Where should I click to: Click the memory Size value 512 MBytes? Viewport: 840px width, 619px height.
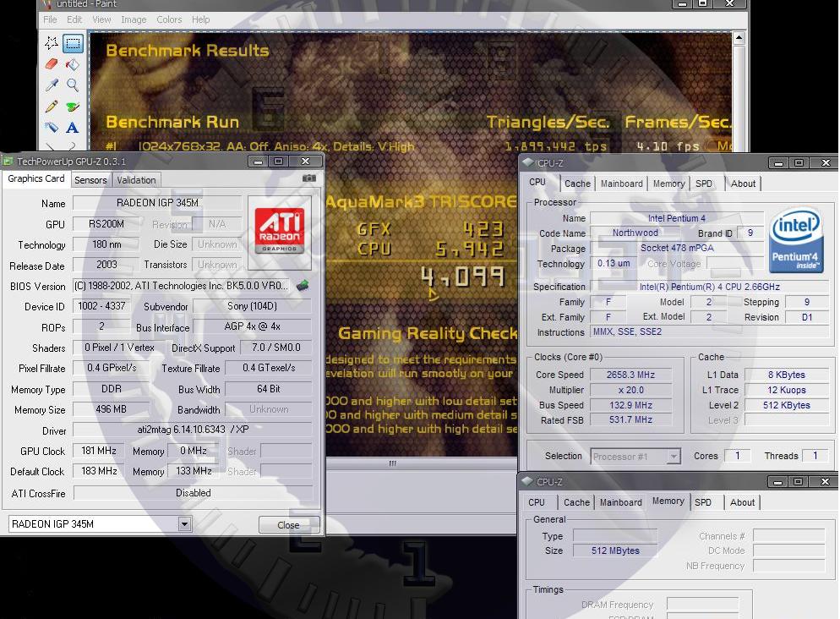(x=615, y=551)
